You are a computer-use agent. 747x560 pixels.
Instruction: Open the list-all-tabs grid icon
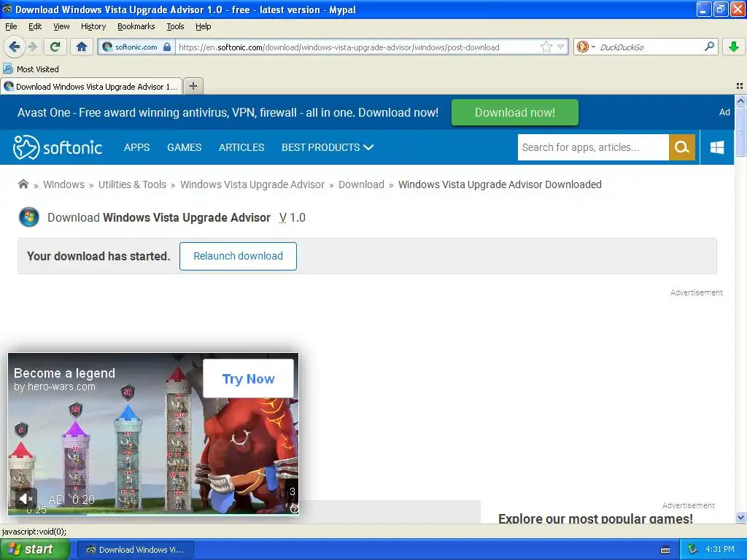(740, 86)
